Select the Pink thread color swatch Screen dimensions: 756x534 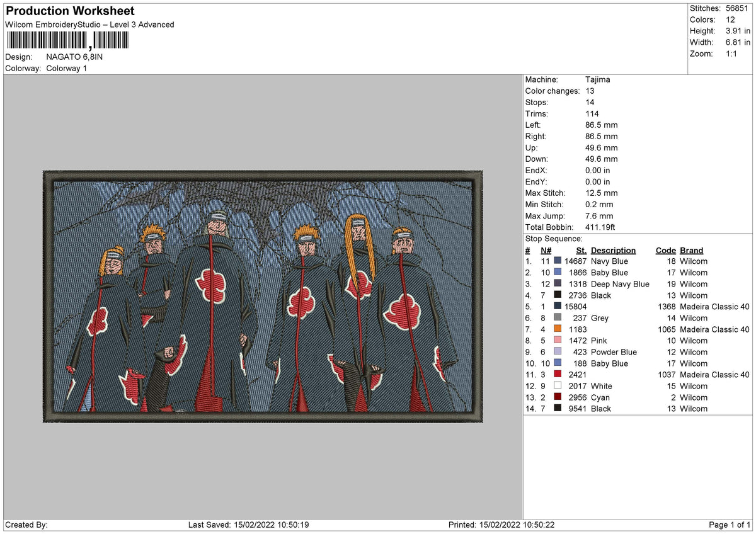[x=558, y=341]
